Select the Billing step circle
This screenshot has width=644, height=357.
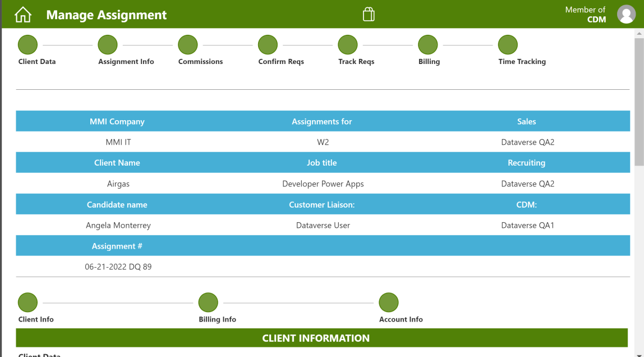pos(428,44)
